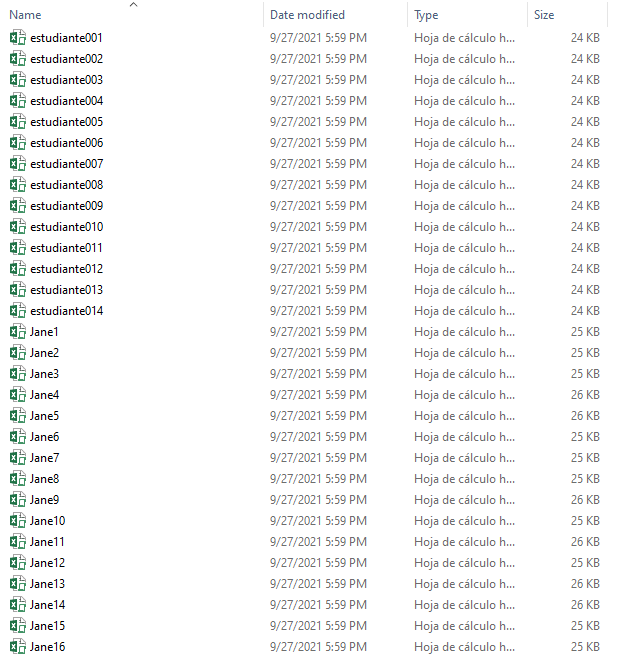This screenshot has height=656, width=639.
Task: Sort files by the Type column header
Action: pos(426,15)
